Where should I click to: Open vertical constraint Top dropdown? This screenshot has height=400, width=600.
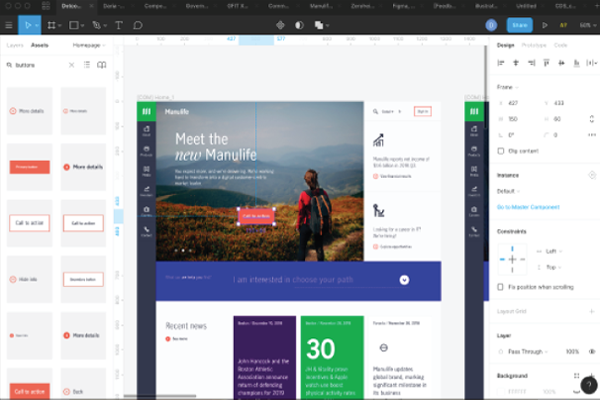pos(554,267)
